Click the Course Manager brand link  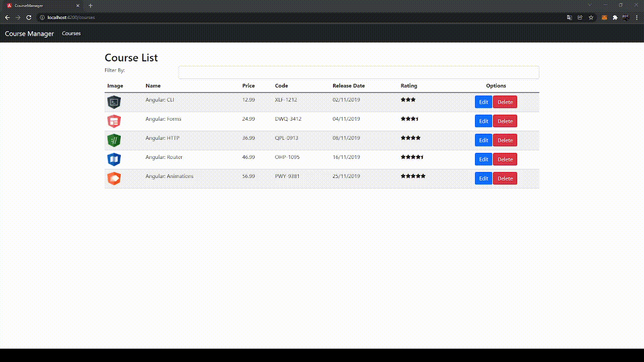[x=29, y=34]
